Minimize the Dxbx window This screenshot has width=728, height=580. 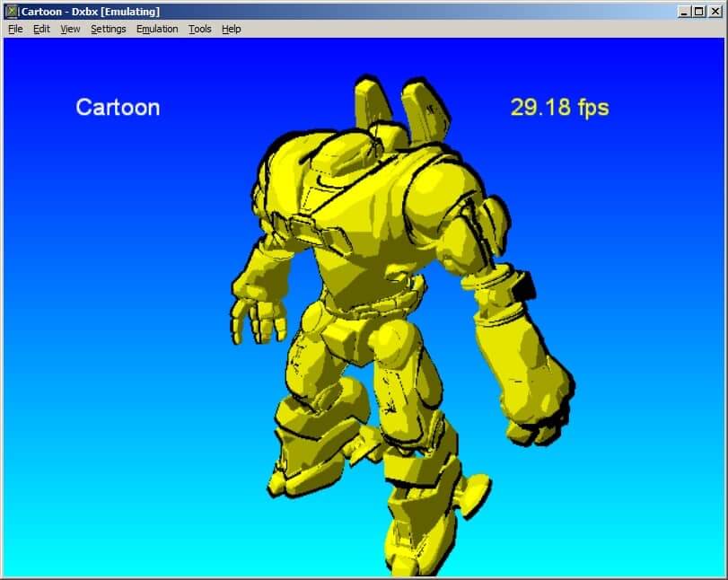tap(684, 12)
